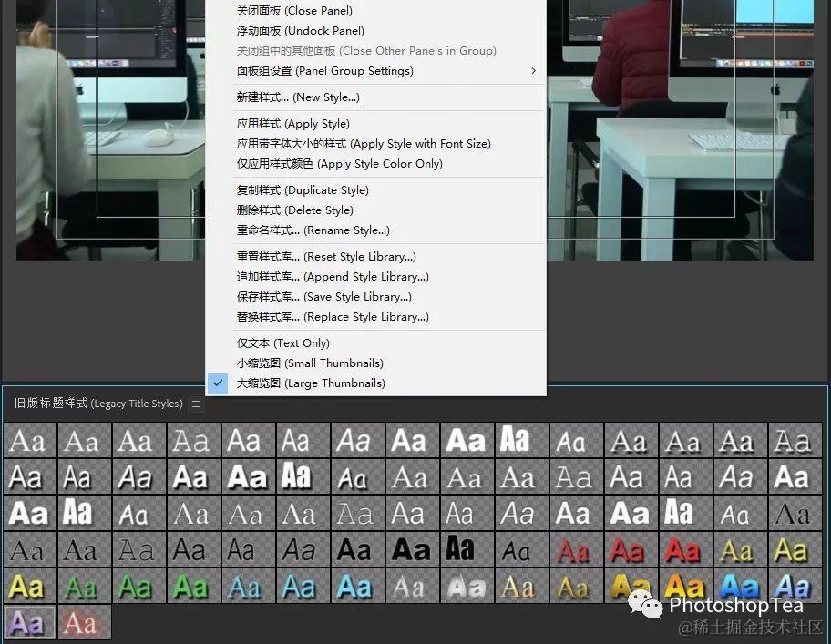Choose New Style... from the menu
The width and height of the screenshot is (831, 644).
tap(375, 97)
